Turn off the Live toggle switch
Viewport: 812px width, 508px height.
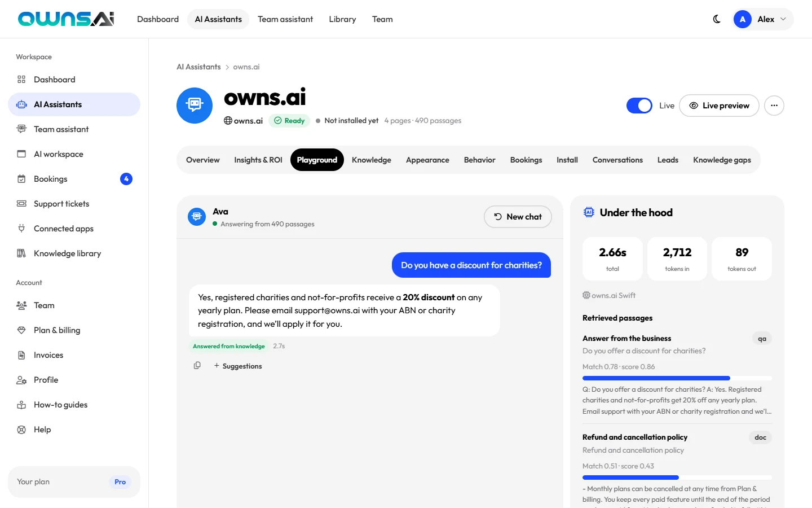[x=639, y=106]
